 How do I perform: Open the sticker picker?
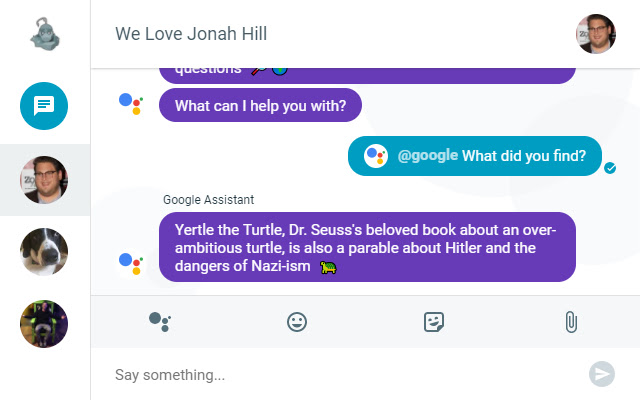(433, 321)
